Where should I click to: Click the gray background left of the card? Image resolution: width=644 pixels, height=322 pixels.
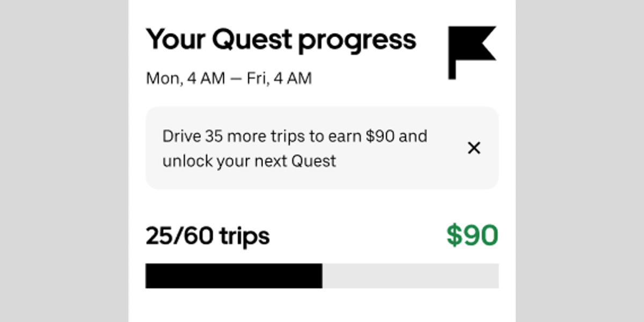tap(64, 161)
